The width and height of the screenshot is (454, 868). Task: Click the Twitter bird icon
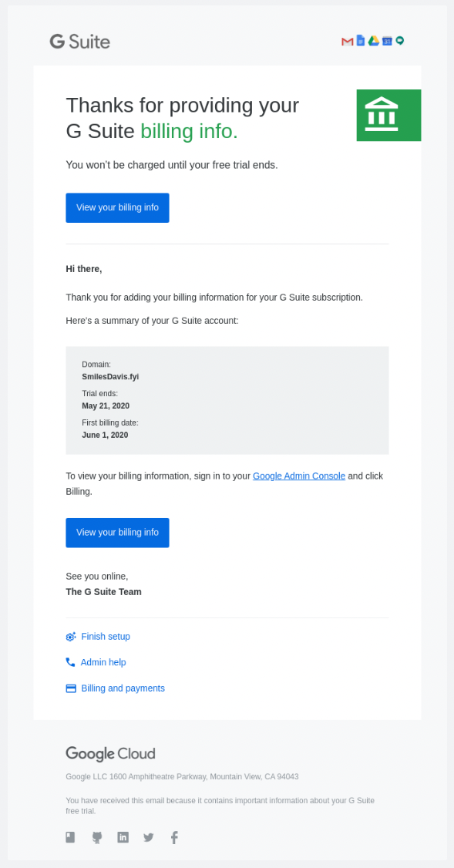(x=149, y=838)
